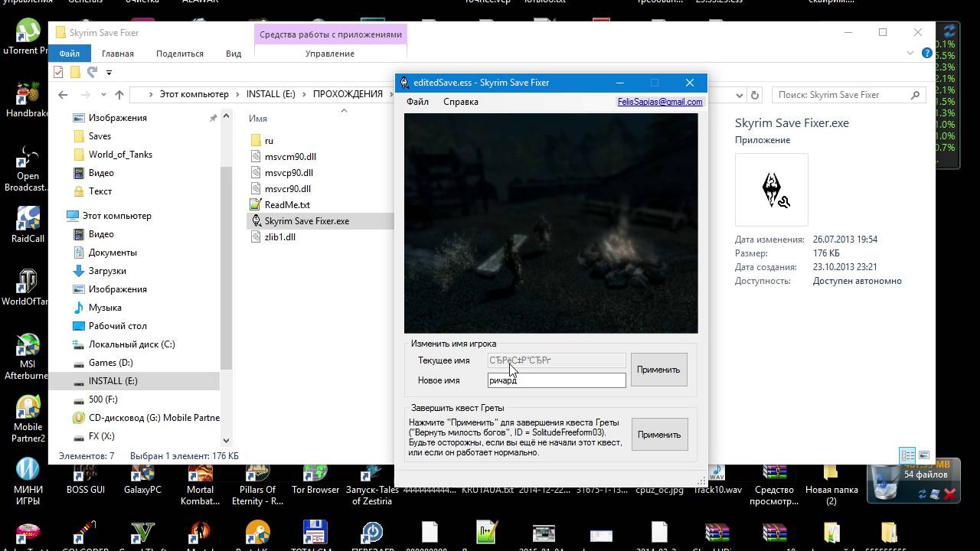Select 500 (F:) drive in the navigation pane
980x551 pixels.
102,399
